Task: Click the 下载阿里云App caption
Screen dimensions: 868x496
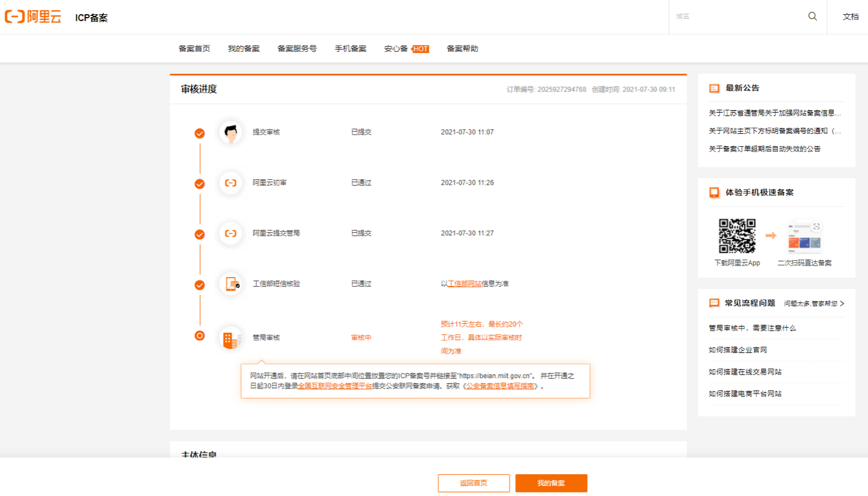Action: [x=737, y=263]
